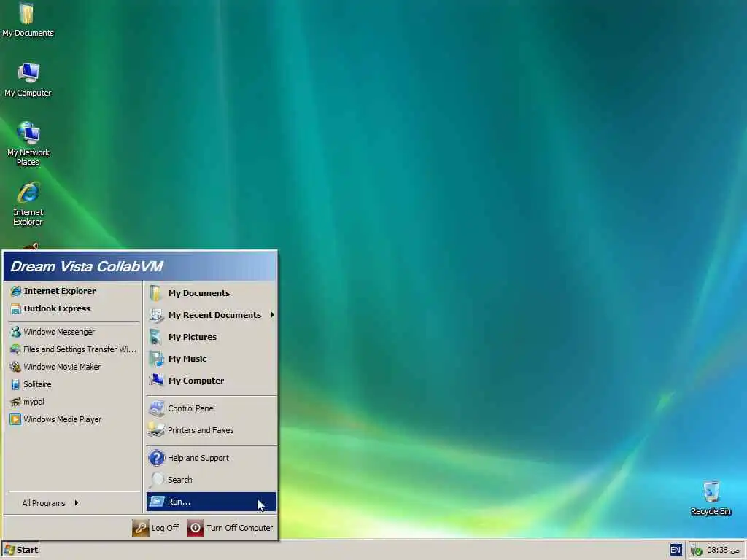Click Turn Off Computer button label

coord(239,528)
